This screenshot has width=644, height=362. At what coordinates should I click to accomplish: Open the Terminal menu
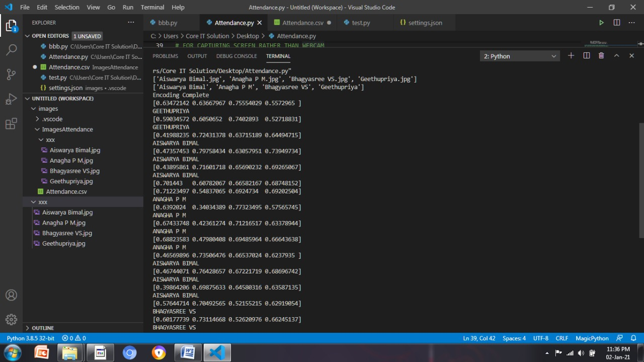coord(152,7)
